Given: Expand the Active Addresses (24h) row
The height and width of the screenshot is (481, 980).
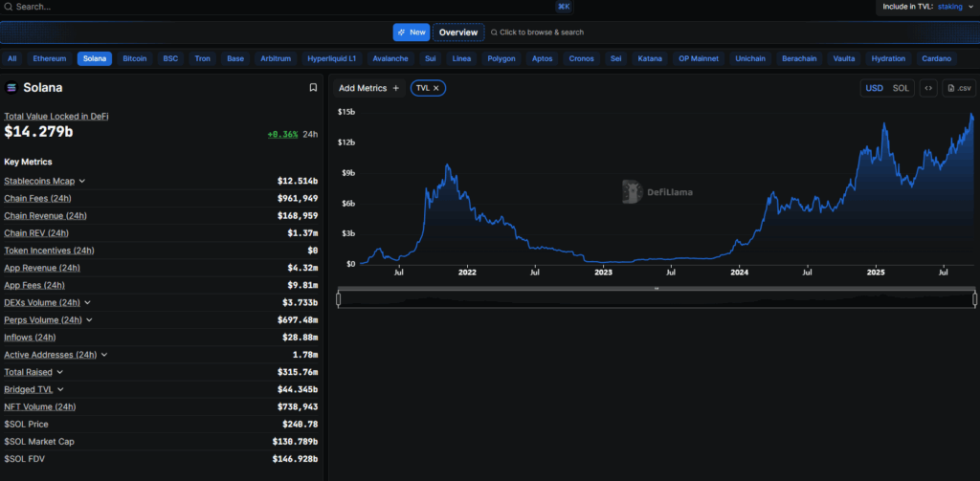Looking at the screenshot, I should pyautogui.click(x=103, y=355).
